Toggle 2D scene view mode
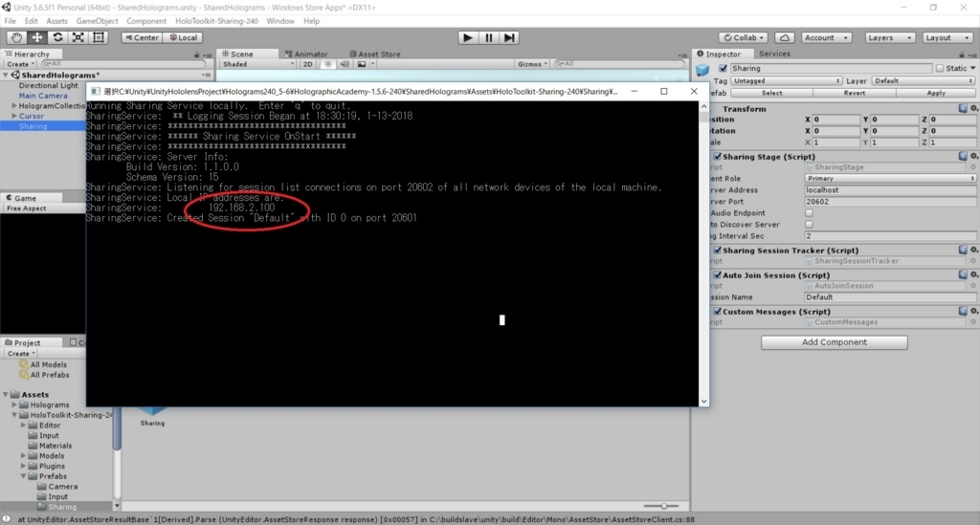980x525 pixels. [x=307, y=64]
